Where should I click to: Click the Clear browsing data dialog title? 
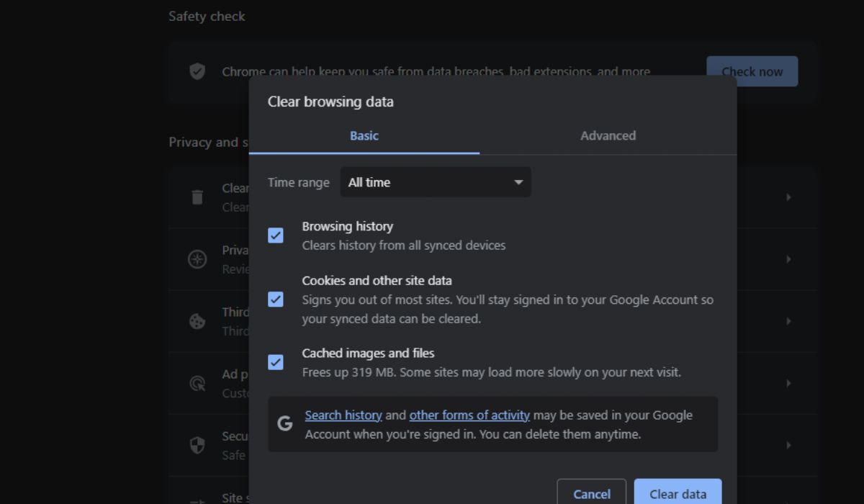pyautogui.click(x=330, y=102)
